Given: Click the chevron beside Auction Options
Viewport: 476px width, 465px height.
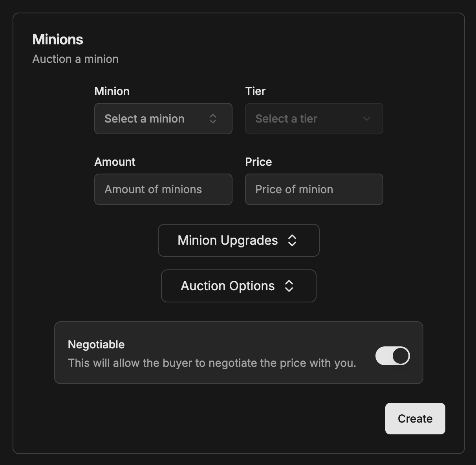Looking at the screenshot, I should (x=289, y=286).
